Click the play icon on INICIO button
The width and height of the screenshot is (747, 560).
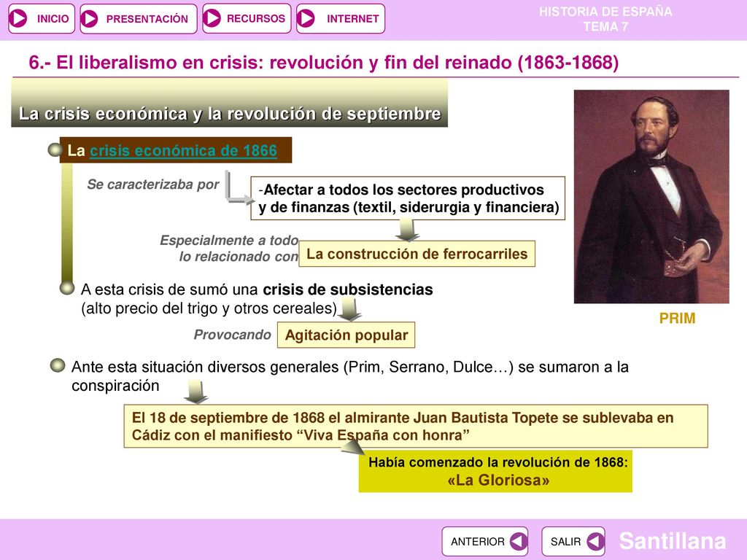pos(18,18)
